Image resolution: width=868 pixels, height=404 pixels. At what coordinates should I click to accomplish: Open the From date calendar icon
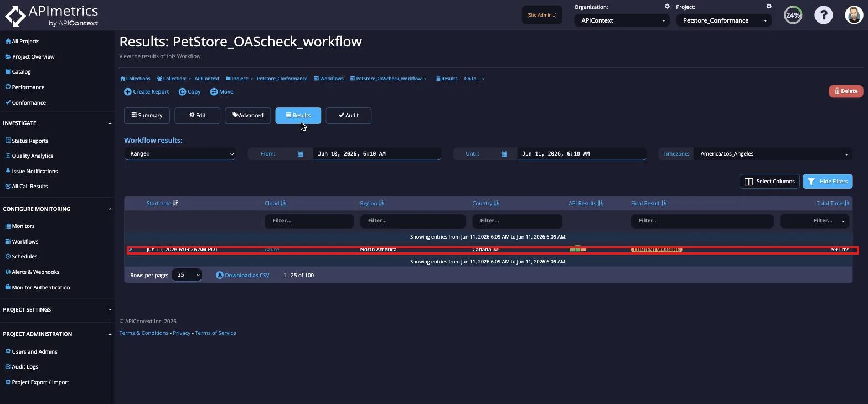(x=300, y=154)
